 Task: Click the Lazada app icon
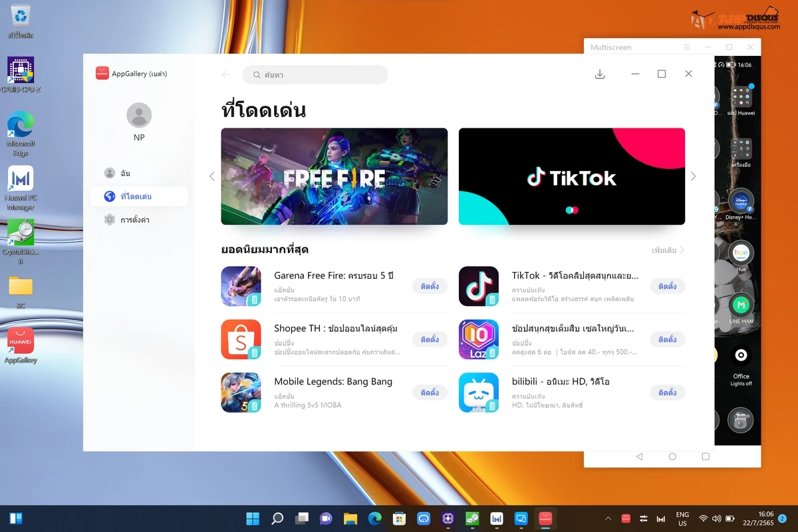point(479,339)
